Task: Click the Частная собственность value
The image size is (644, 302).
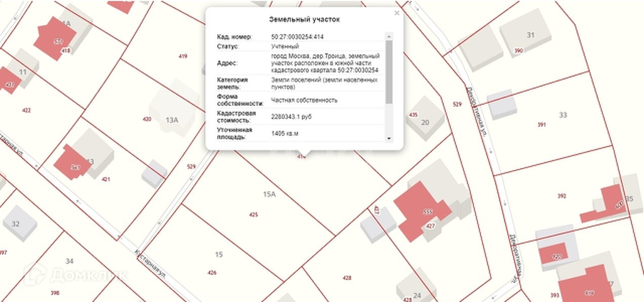Action: (304, 100)
